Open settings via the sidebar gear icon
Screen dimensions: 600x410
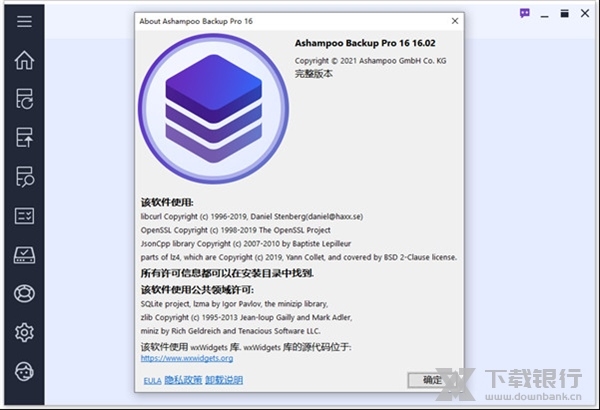click(24, 332)
